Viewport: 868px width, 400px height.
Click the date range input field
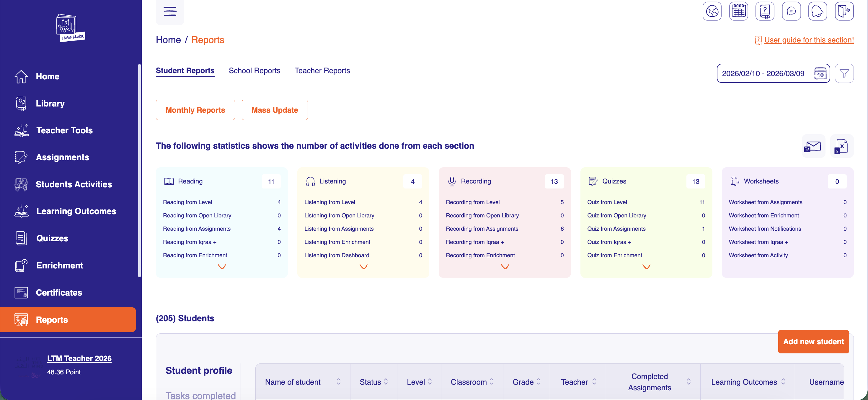[763, 73]
